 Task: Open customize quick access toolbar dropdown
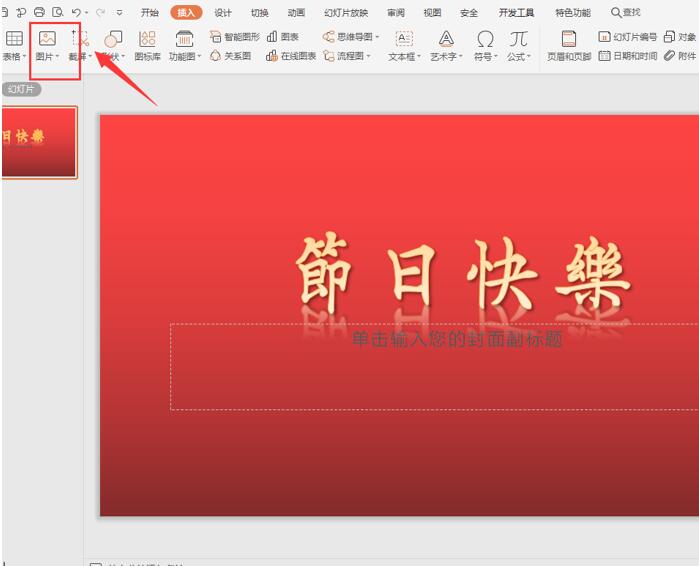[119, 12]
